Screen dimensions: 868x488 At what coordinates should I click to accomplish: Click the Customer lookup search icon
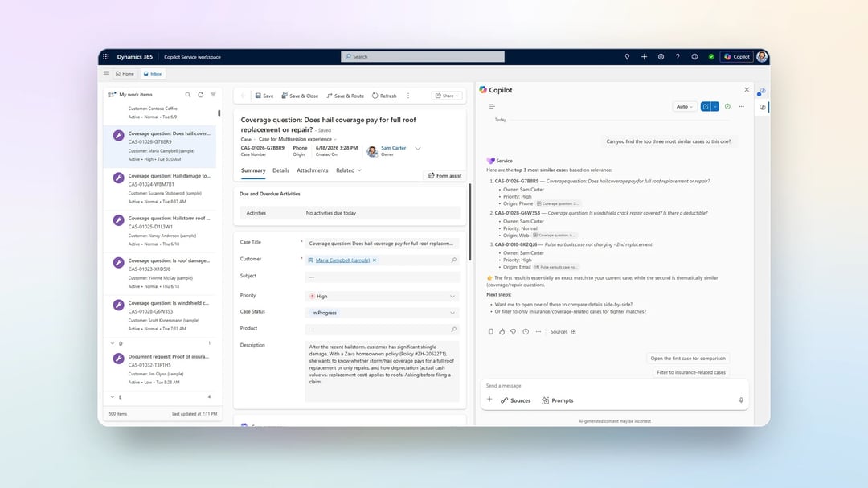(x=453, y=260)
